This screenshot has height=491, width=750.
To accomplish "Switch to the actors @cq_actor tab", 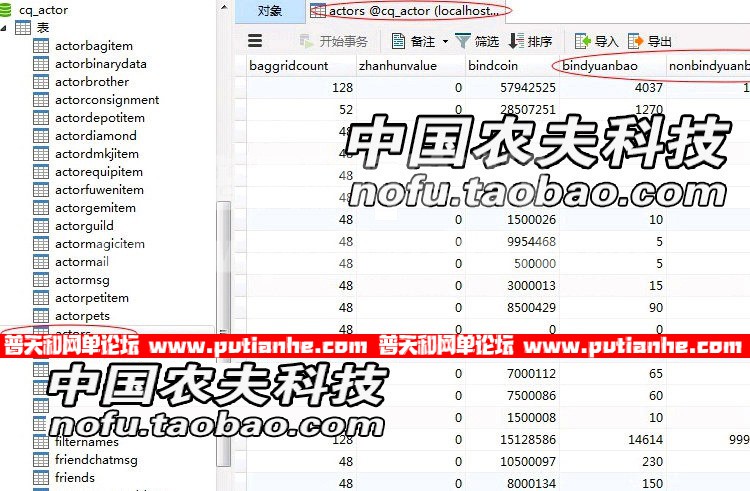I will click(407, 11).
